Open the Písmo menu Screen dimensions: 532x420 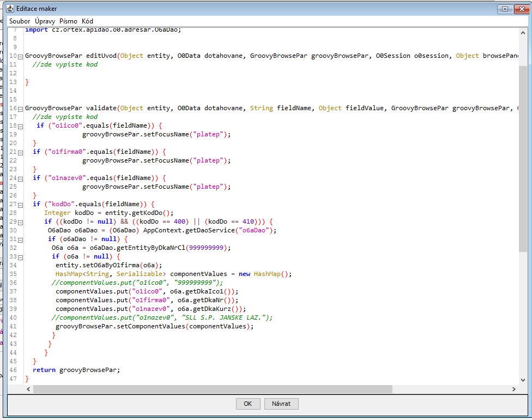click(68, 21)
